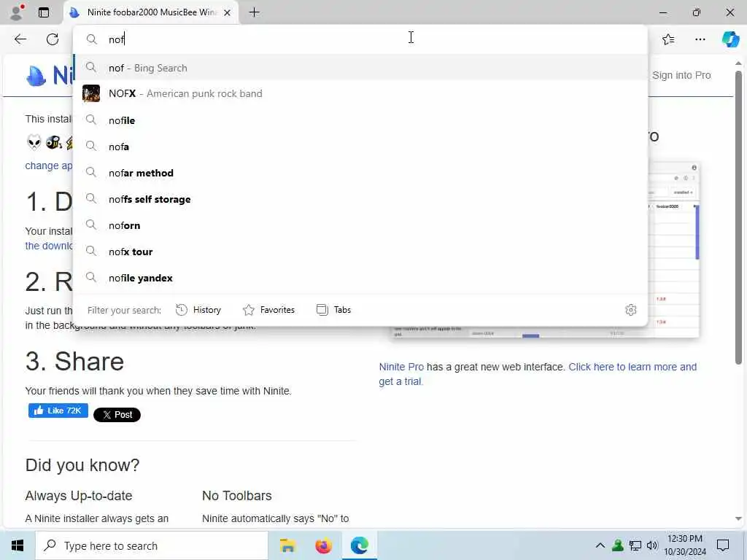Click the profile avatar icon
This screenshot has height=560, width=747.
pyautogui.click(x=17, y=12)
